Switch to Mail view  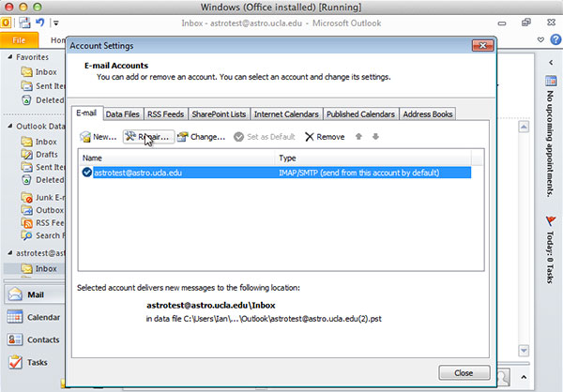tap(35, 294)
